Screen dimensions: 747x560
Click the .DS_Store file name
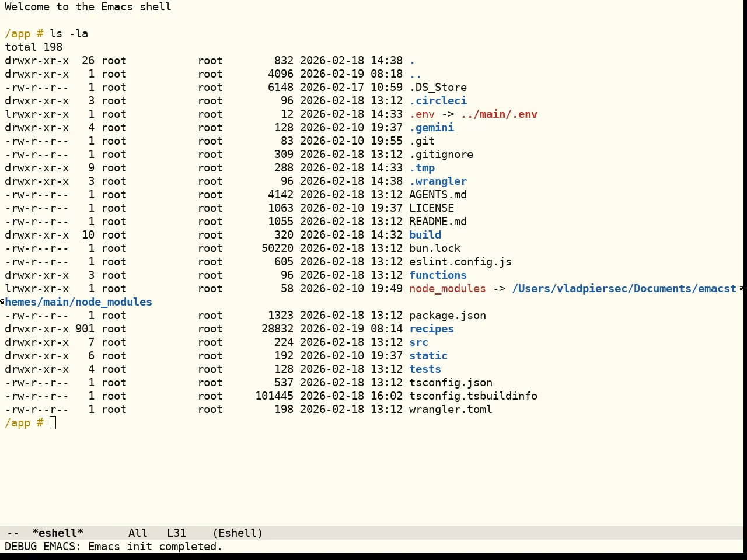[438, 87]
